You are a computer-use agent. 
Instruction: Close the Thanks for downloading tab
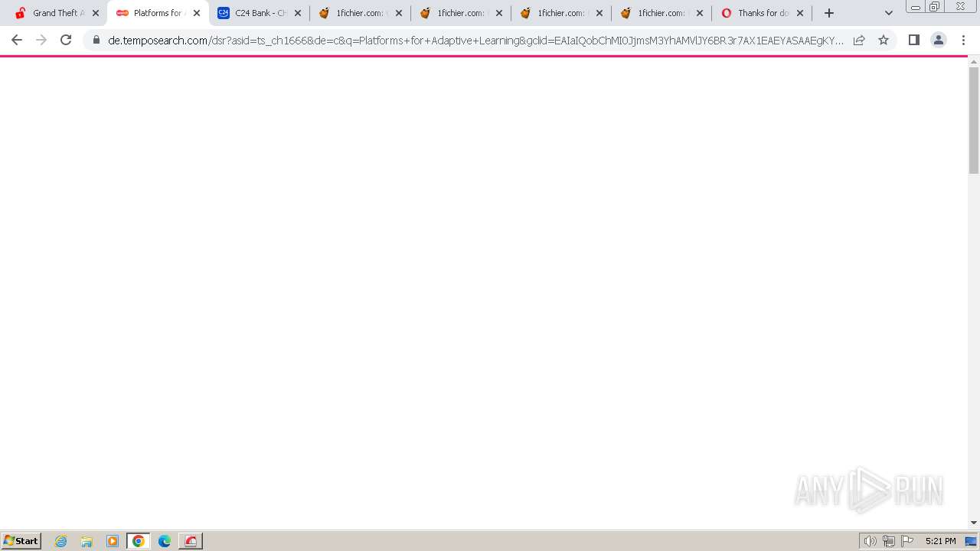(800, 13)
